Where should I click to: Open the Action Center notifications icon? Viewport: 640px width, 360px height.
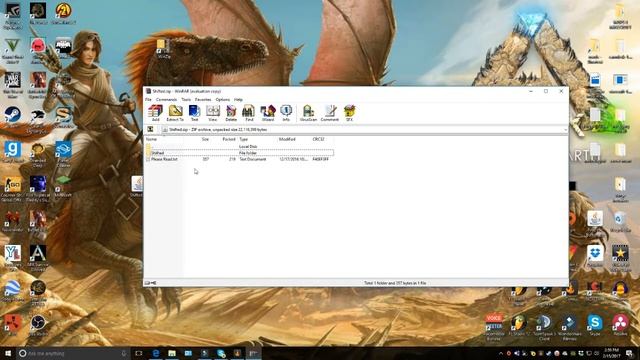coord(630,353)
